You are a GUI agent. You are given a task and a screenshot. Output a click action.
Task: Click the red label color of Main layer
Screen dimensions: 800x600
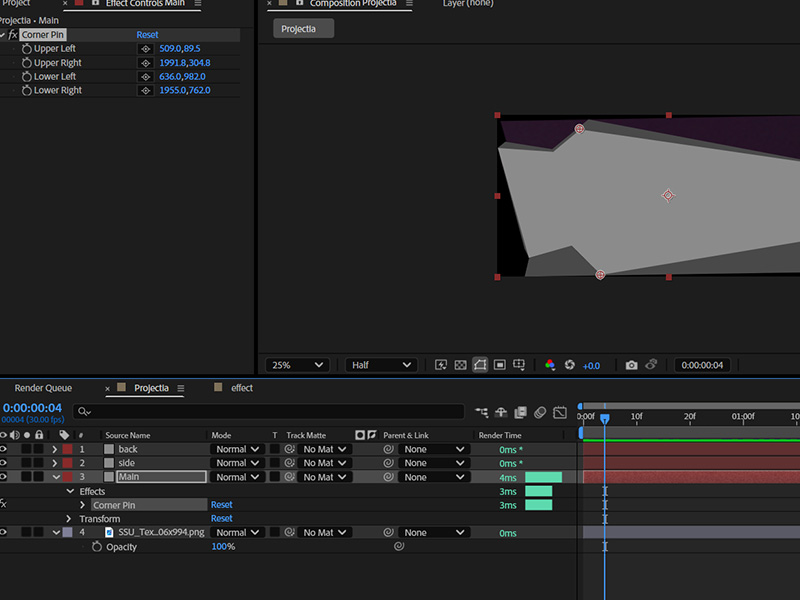67,477
